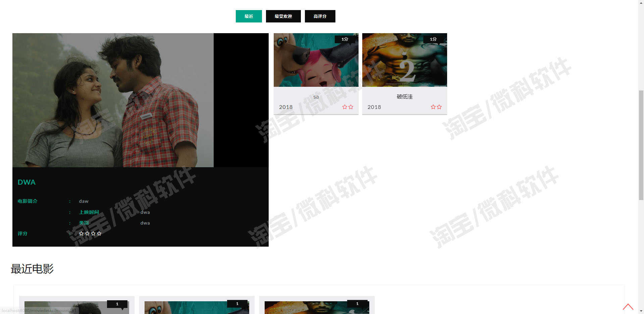This screenshot has width=644, height=314.
Task: Switch to the 最受欢迎 tab
Action: (x=283, y=16)
